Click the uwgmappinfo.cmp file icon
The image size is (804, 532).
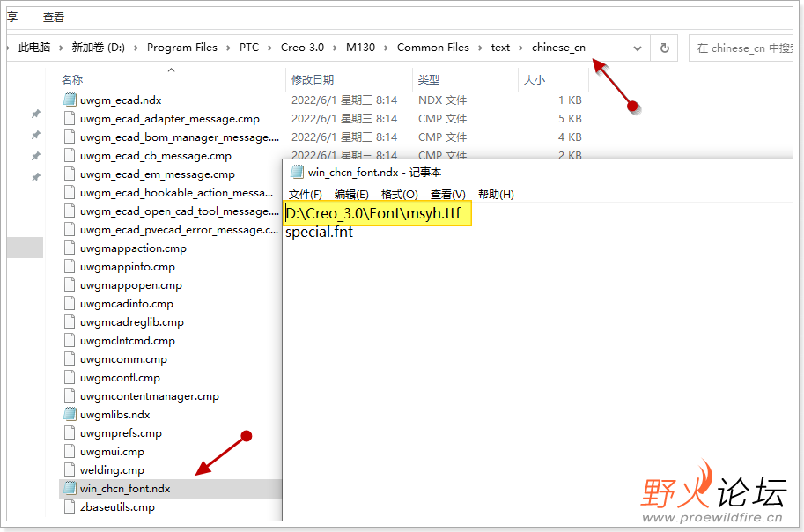click(70, 266)
